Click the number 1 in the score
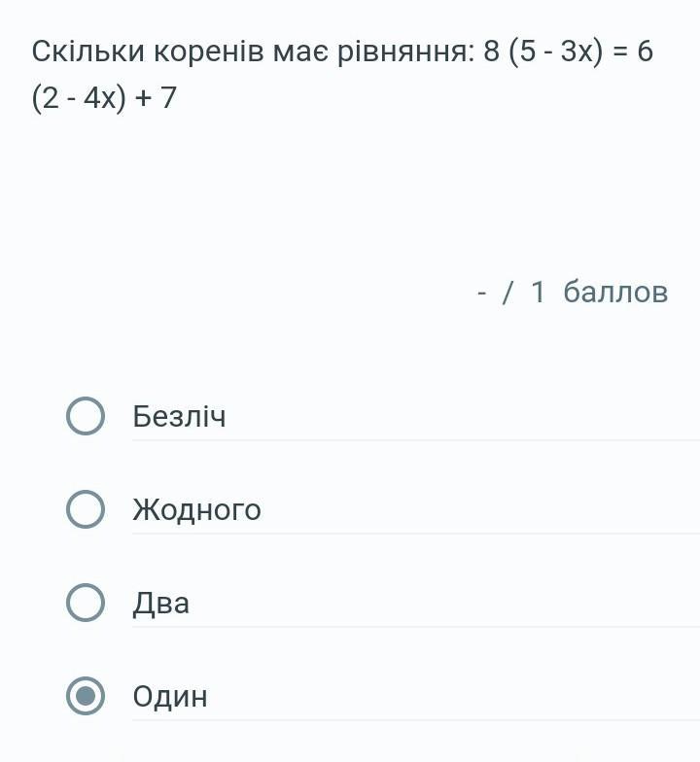 click(x=538, y=292)
